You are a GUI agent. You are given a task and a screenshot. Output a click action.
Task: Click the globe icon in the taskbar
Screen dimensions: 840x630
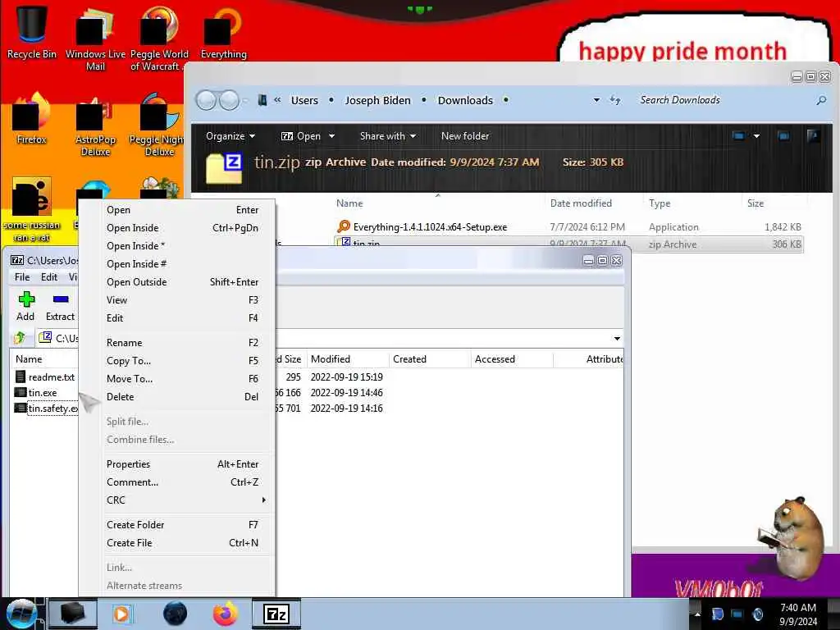176,614
